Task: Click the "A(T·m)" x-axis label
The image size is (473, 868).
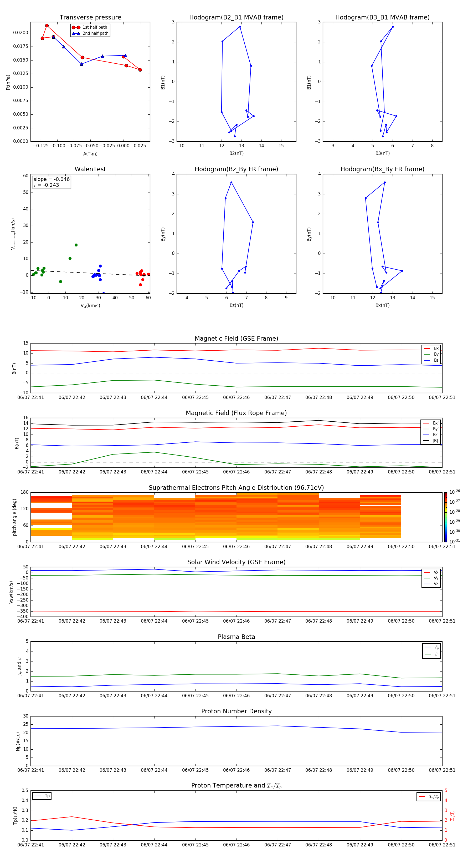Action: tap(90, 154)
